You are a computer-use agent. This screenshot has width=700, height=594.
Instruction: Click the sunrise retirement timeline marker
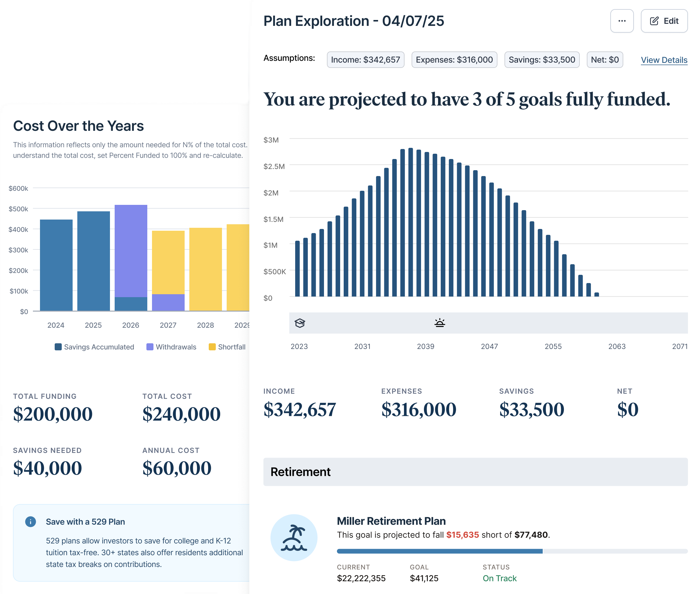[440, 323]
